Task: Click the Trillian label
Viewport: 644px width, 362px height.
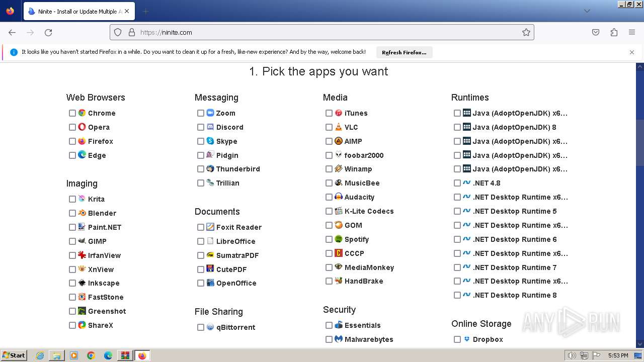Action: click(228, 183)
